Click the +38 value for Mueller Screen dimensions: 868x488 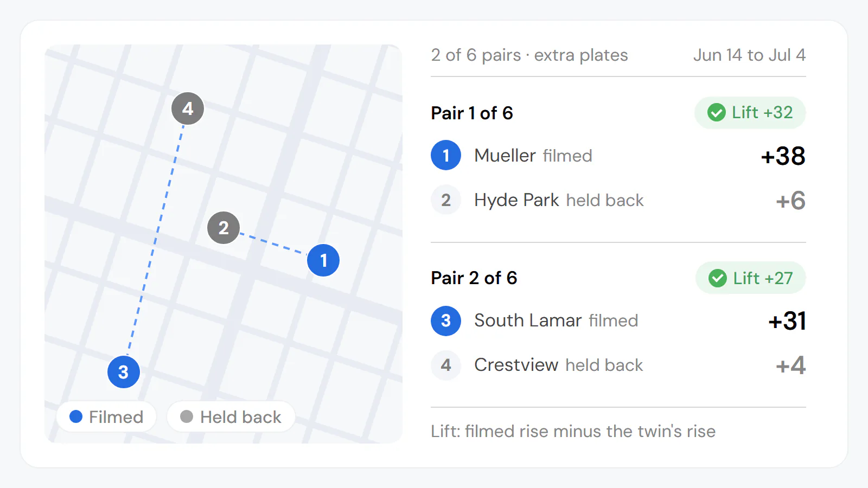[783, 156]
